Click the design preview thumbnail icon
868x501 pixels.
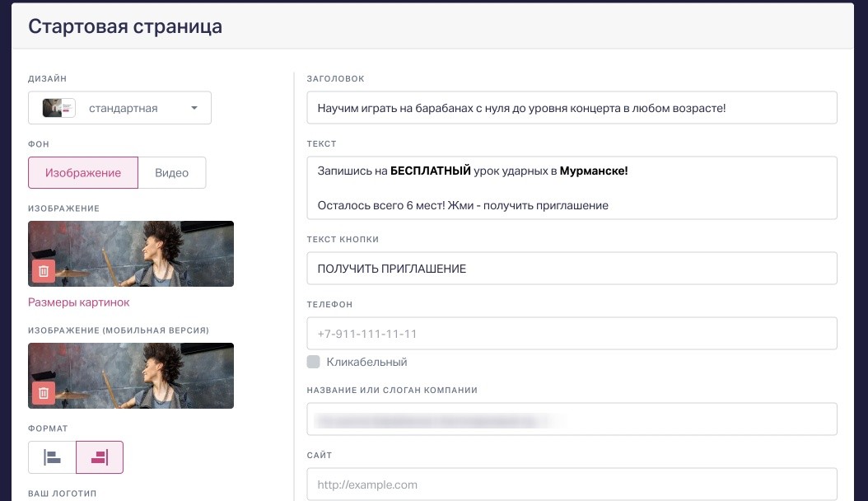tap(58, 108)
